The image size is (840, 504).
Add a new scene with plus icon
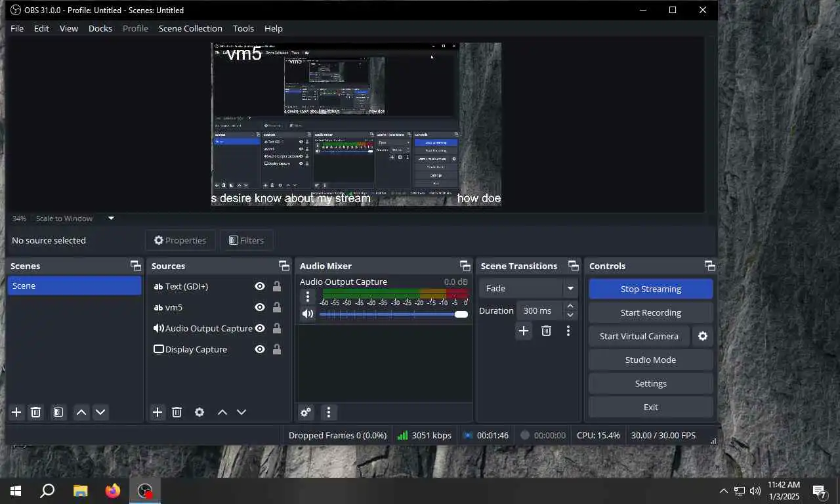click(16, 412)
